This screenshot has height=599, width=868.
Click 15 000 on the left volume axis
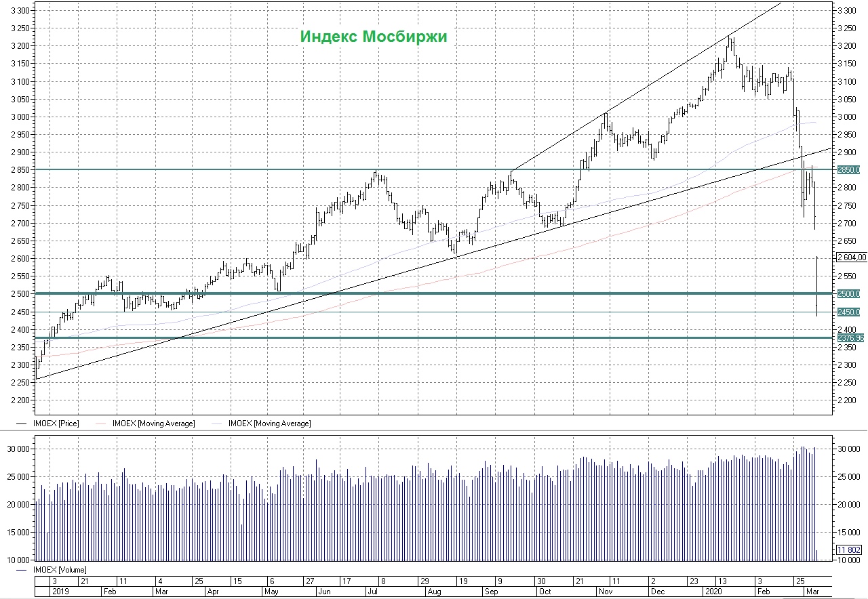(x=18, y=532)
